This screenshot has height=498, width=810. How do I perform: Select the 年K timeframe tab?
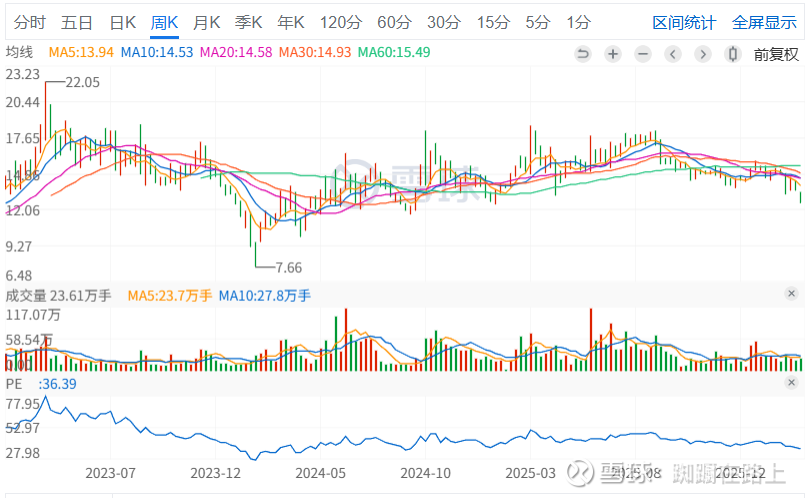click(x=291, y=22)
